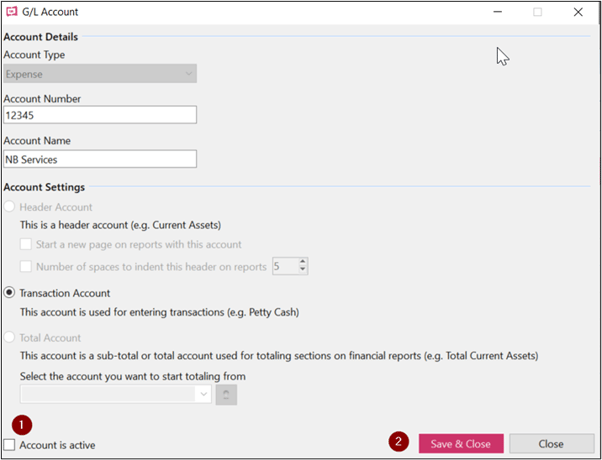The image size is (602, 460).
Task: Close the window using the X icon
Action: tap(578, 12)
